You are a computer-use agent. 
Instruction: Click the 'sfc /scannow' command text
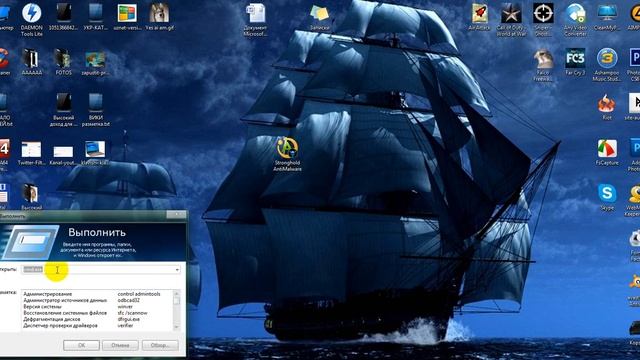(x=132, y=313)
